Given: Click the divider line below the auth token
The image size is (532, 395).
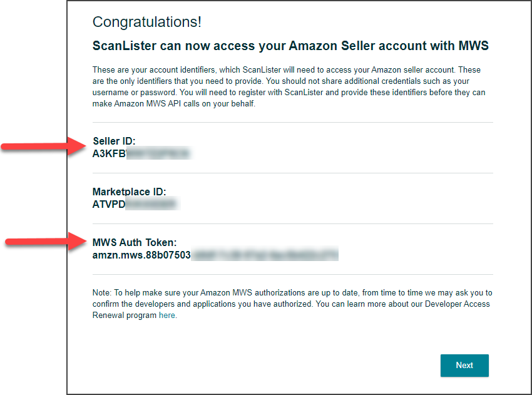Looking at the screenshot, I should point(293,274).
